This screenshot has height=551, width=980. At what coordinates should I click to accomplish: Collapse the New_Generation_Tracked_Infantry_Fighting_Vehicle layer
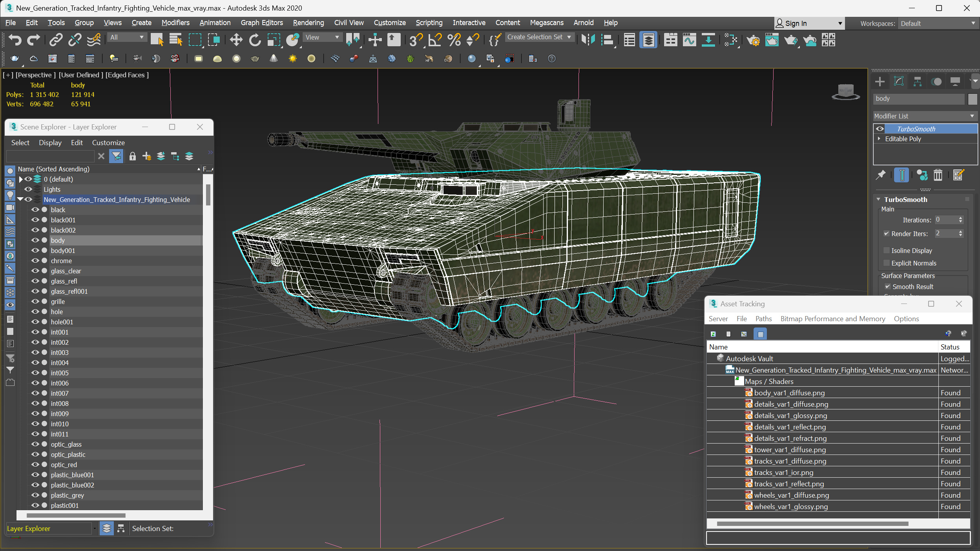[x=20, y=199]
